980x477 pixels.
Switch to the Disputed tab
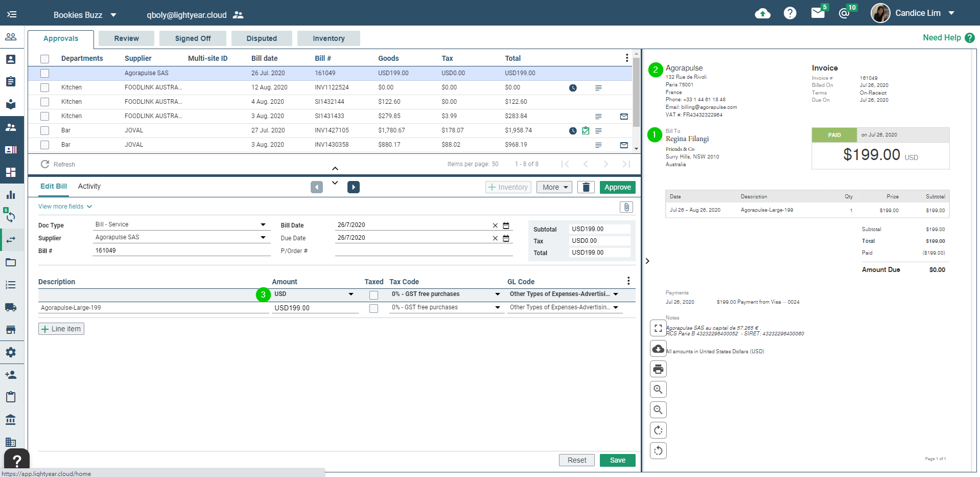click(262, 38)
